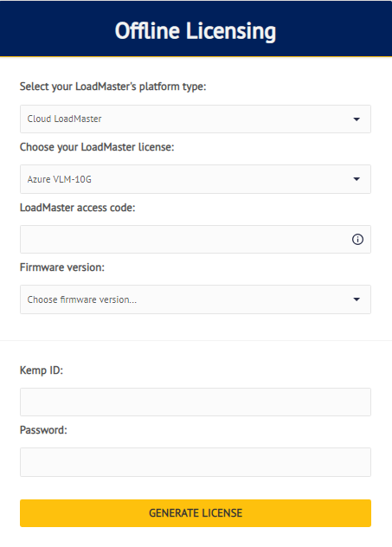Click the access code info icon
392x547 pixels.
click(357, 239)
